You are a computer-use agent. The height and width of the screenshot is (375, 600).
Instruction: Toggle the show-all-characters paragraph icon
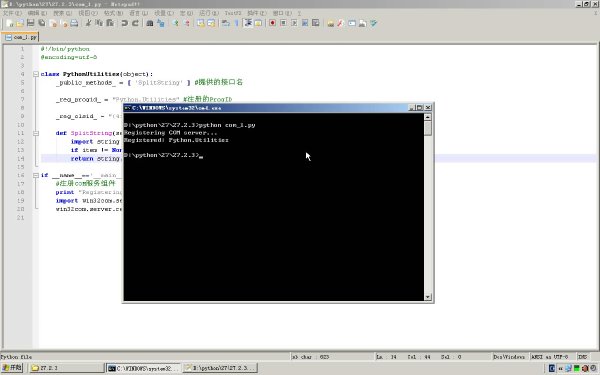[x=236, y=23]
